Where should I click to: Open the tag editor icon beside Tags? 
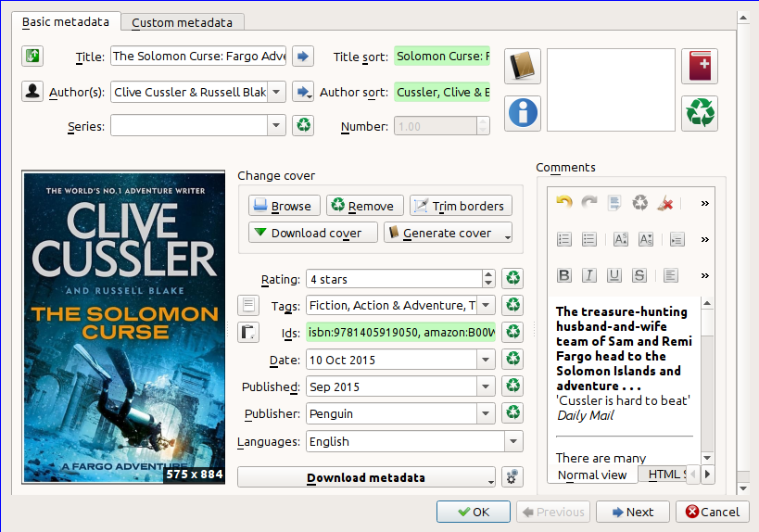pos(248,305)
